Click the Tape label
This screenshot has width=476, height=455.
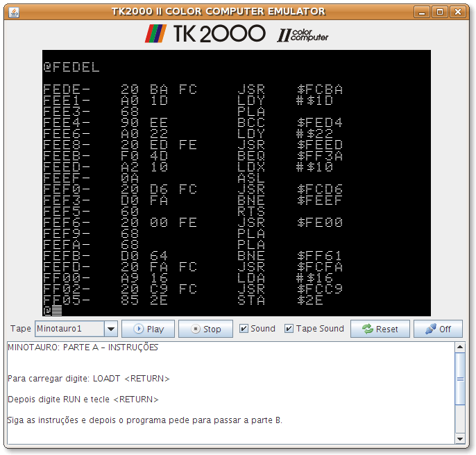point(21,329)
